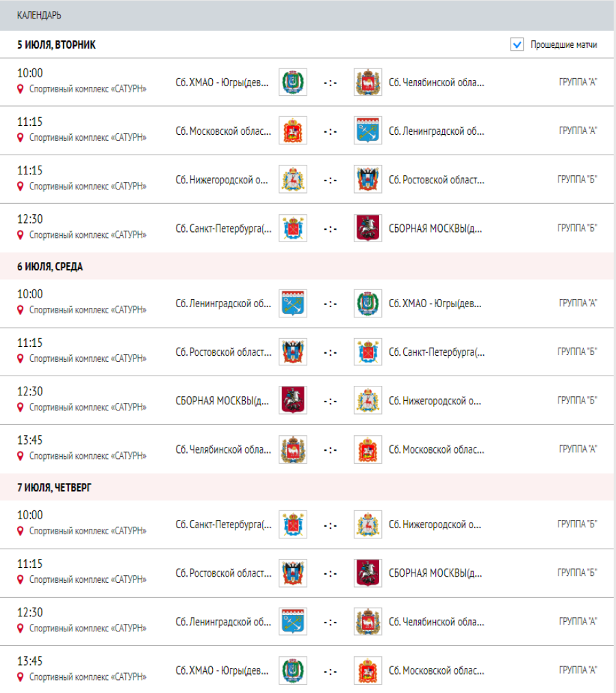The height and width of the screenshot is (693, 616).
Task: Click the 7 ИЮЛЯ, ЧЕТВЕРГ date header
Action: [x=54, y=488]
